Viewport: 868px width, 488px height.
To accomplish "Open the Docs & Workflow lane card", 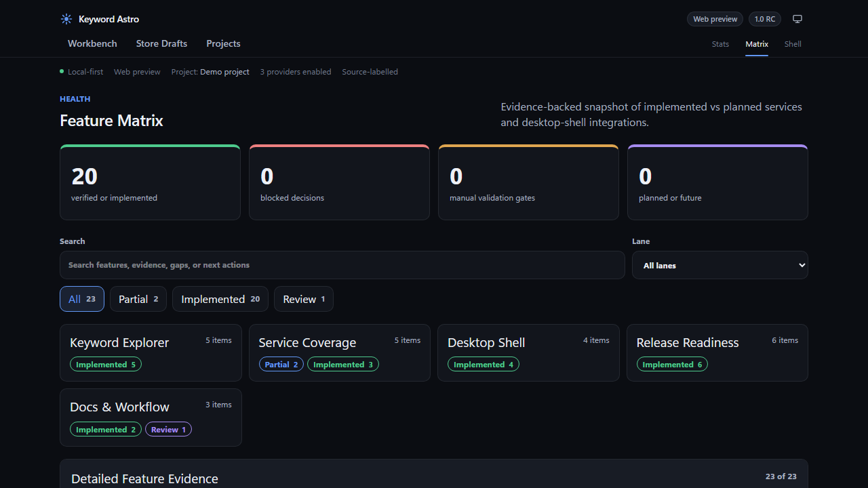I will [151, 418].
